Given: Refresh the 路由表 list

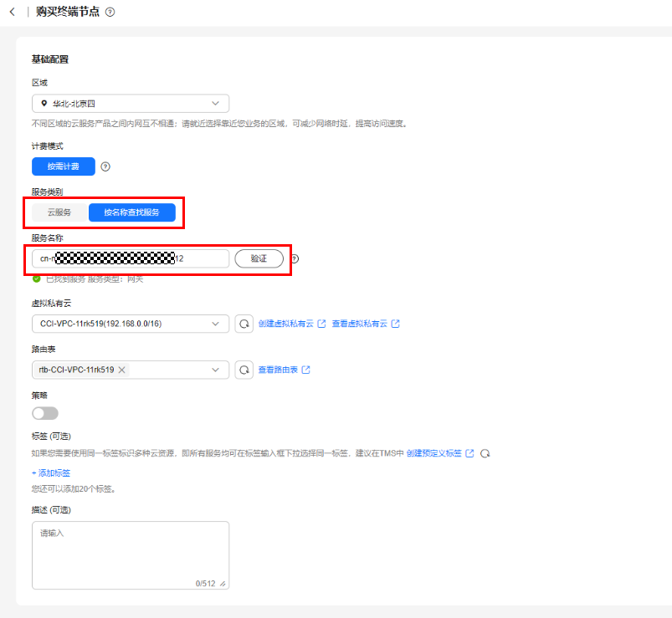Looking at the screenshot, I should click(x=244, y=370).
